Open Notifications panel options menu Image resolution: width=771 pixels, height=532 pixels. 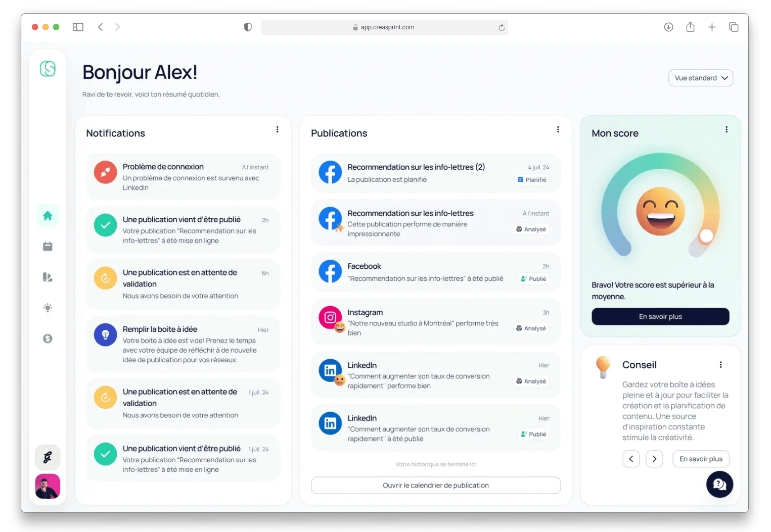coord(277,130)
